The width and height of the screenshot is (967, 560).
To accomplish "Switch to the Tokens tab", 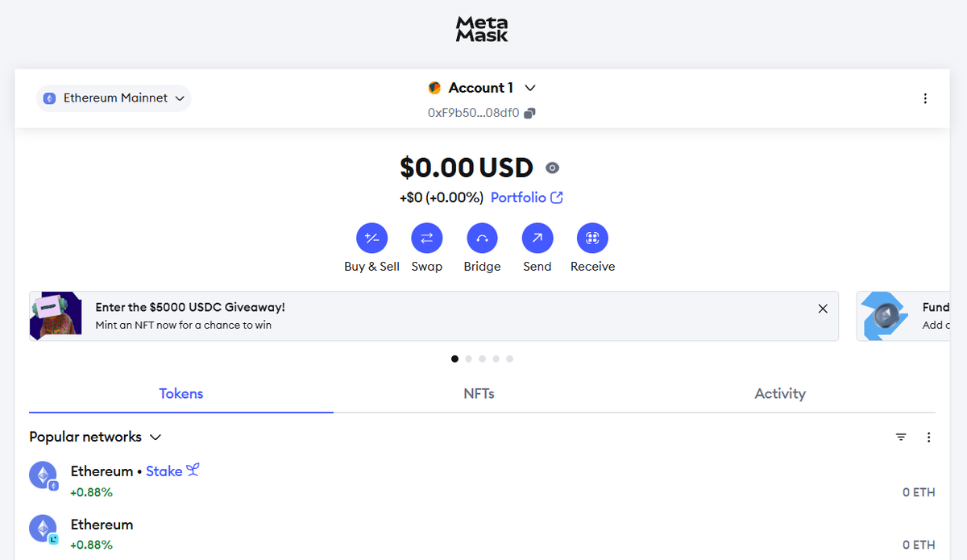I will [181, 394].
